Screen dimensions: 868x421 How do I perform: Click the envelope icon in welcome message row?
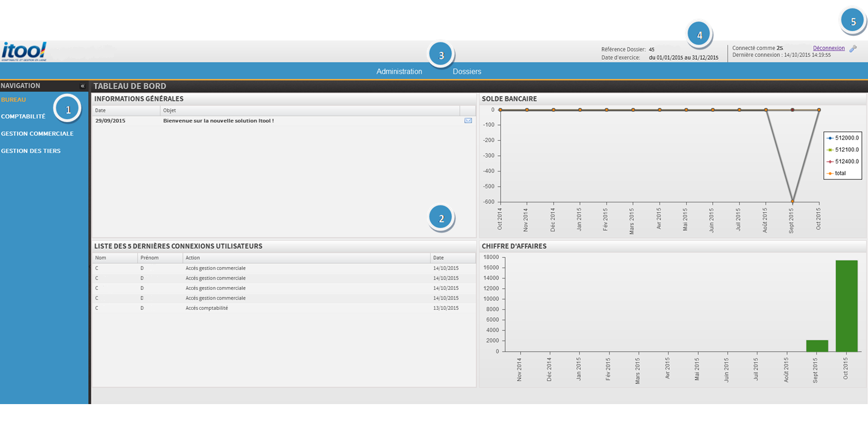point(468,121)
